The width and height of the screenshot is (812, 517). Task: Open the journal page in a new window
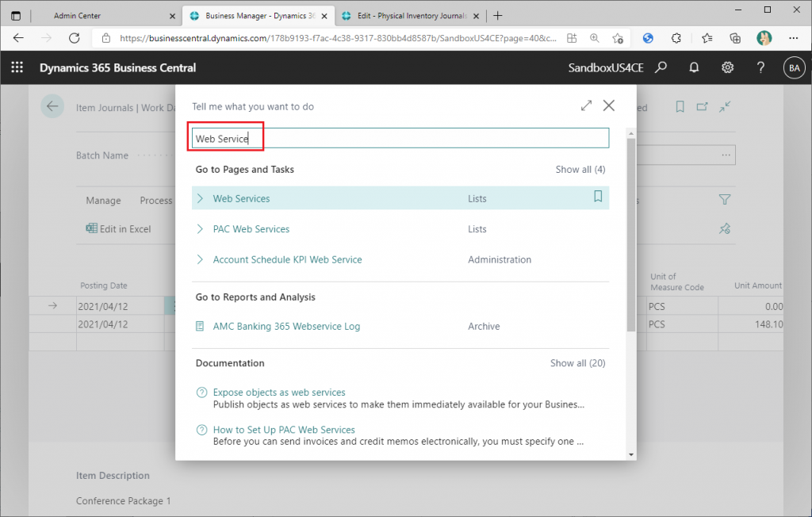point(703,107)
